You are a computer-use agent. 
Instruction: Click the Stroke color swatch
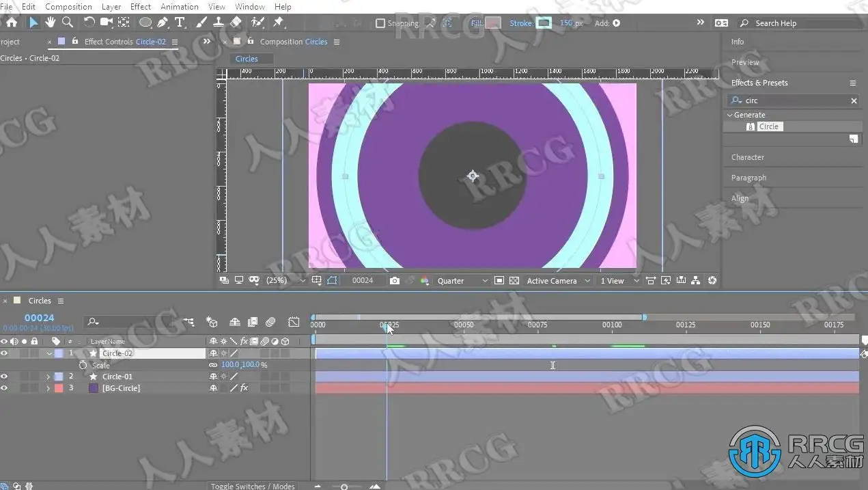click(x=544, y=23)
